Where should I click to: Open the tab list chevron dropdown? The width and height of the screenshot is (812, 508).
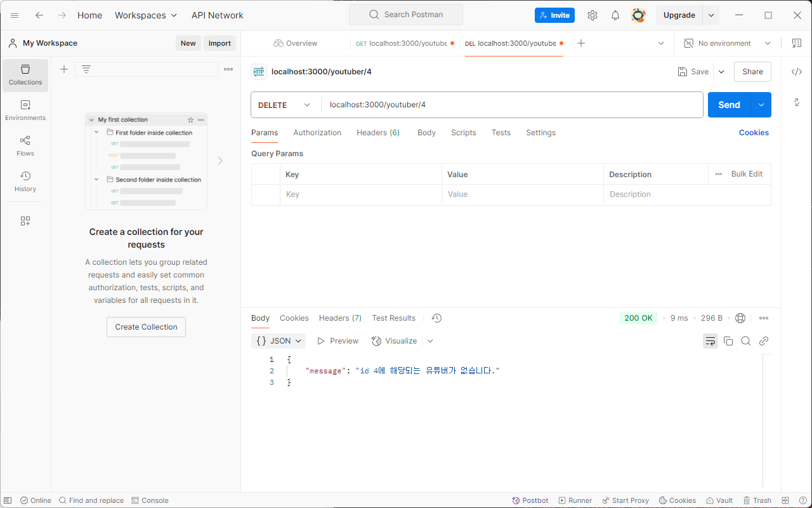[x=661, y=43]
